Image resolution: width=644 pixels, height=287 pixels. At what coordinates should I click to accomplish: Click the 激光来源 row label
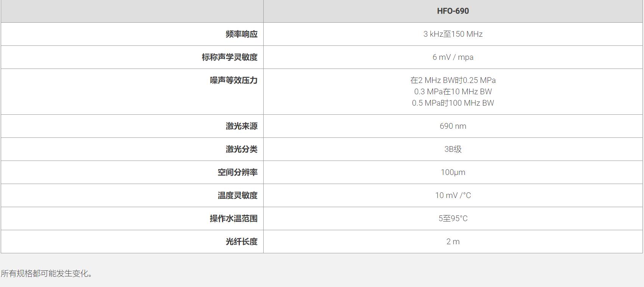[241, 126]
